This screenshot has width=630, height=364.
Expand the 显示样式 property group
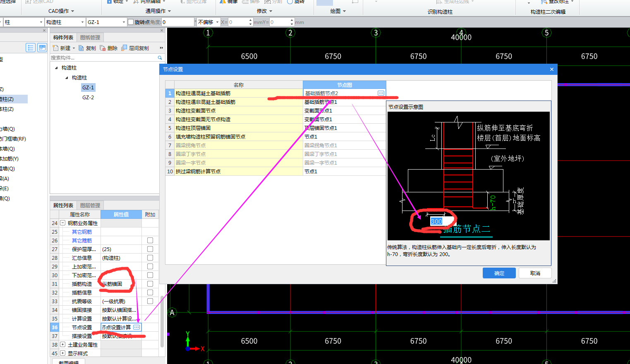(x=63, y=353)
